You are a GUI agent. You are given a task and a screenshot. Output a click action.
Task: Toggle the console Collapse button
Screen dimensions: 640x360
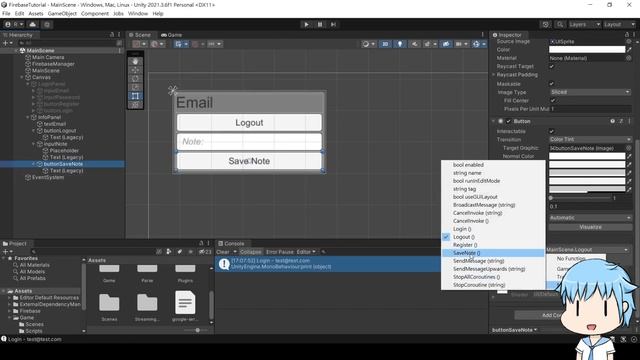click(250, 252)
